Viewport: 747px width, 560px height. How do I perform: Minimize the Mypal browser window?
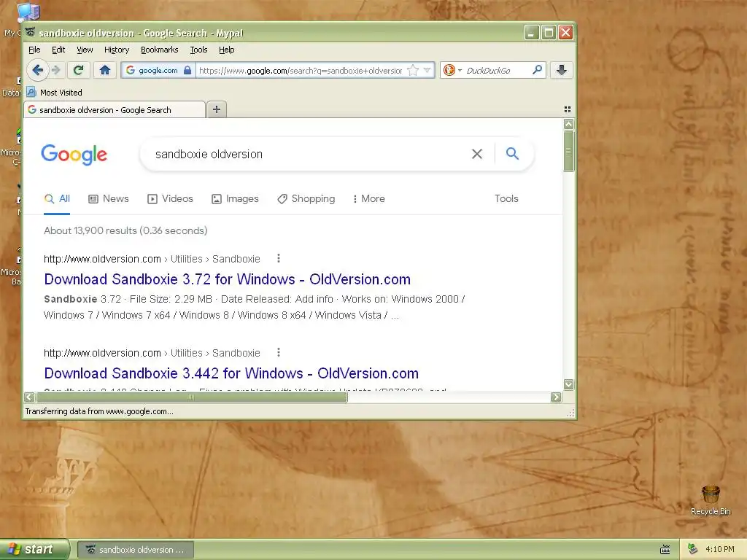click(x=532, y=32)
